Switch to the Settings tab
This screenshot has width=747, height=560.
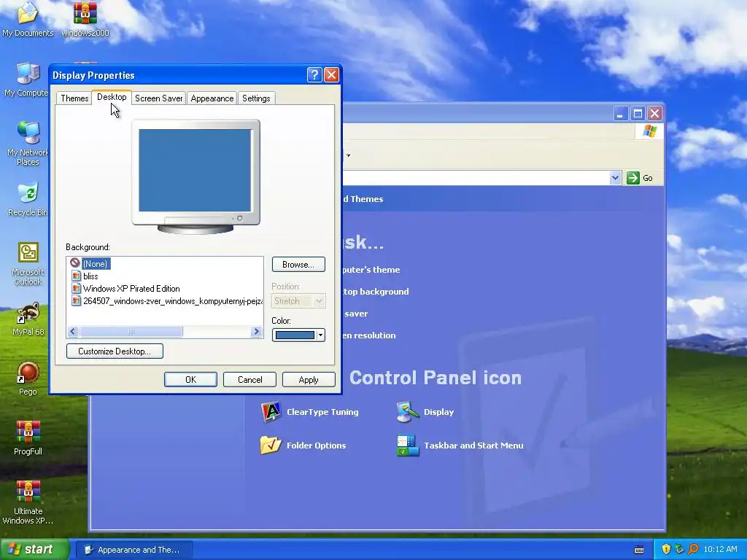point(256,98)
